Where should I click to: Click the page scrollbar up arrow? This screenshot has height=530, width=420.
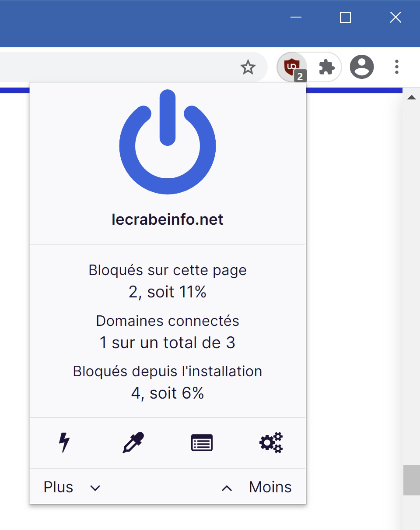(x=411, y=97)
